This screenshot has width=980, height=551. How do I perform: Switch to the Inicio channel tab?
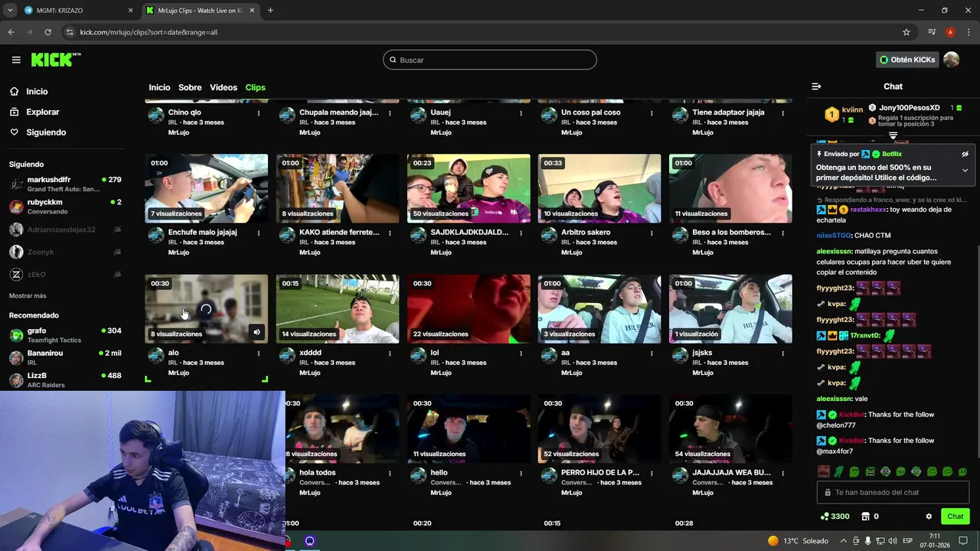(x=159, y=87)
